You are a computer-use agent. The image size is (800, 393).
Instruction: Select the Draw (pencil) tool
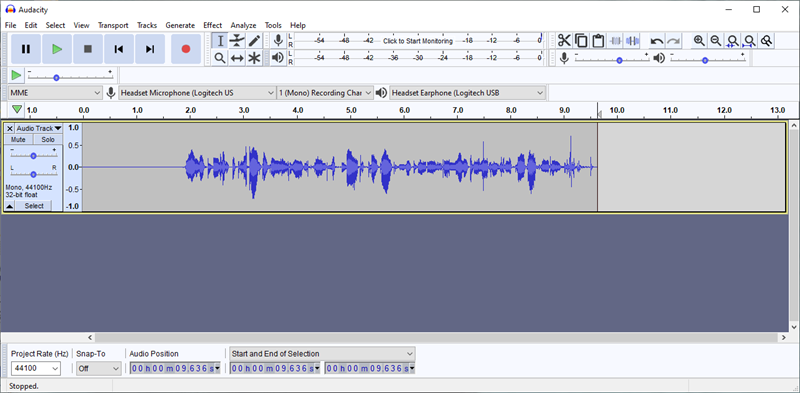click(x=254, y=41)
